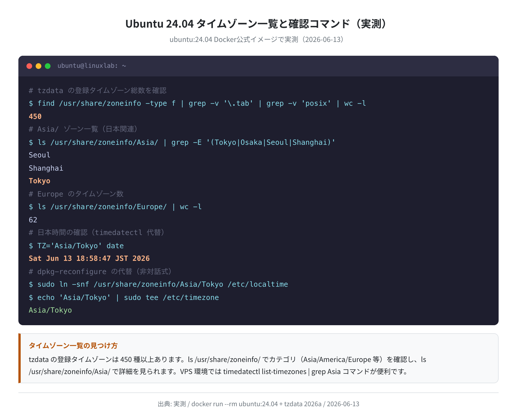Click the footer source line '出典: 実測 / docker run'

point(258,404)
